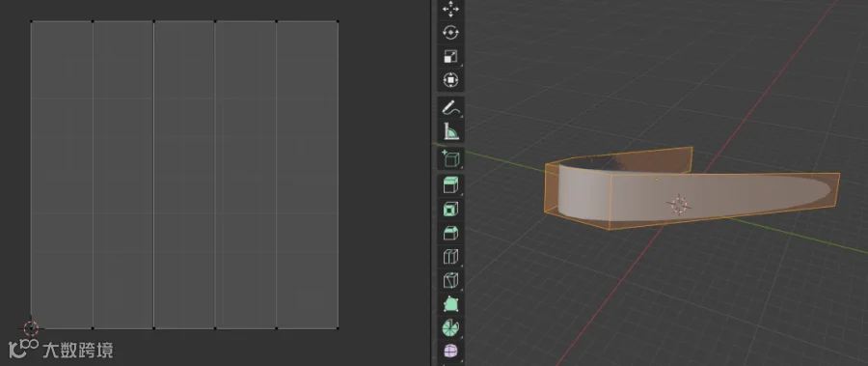
Task: Activate the Poly Build tool
Action: coord(450,304)
